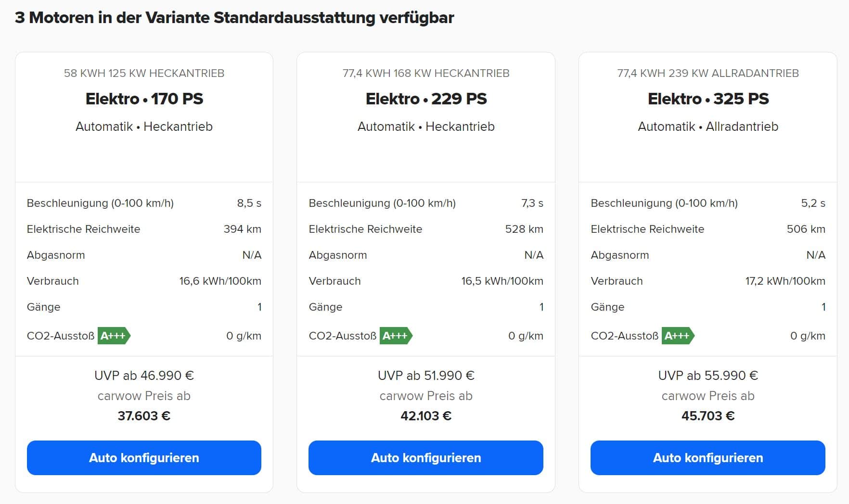Click the 77,4 KWH 239 KW Allradantrieb label

(708, 73)
